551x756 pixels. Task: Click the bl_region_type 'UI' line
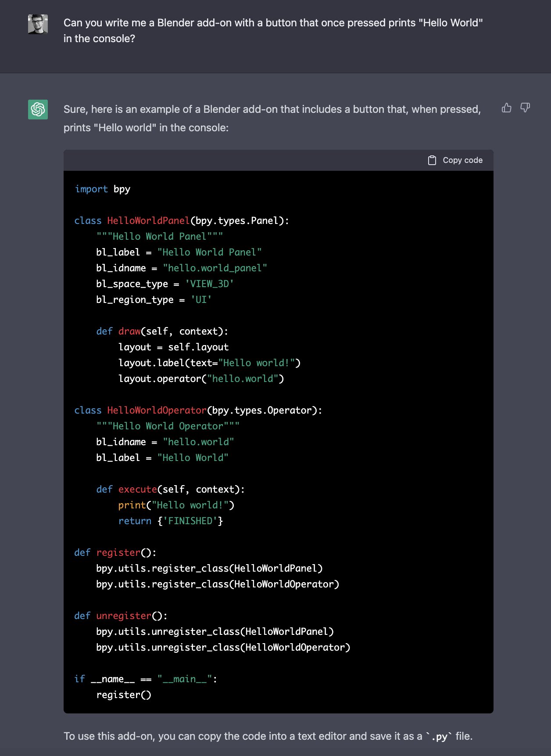click(x=154, y=300)
